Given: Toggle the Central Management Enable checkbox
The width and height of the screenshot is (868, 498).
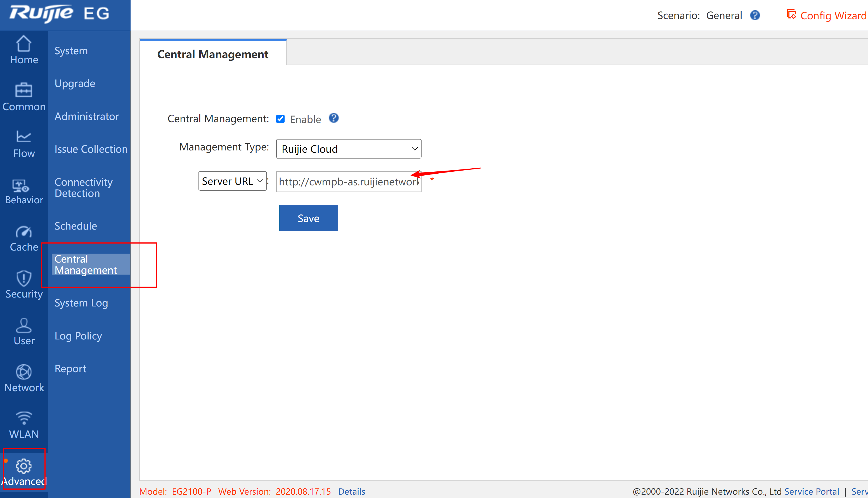Looking at the screenshot, I should pos(280,119).
